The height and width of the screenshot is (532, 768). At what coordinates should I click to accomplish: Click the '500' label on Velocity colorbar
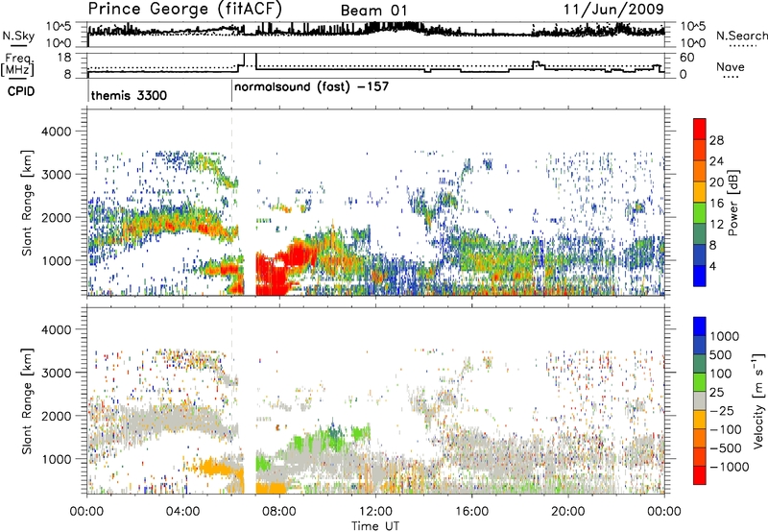(720, 354)
